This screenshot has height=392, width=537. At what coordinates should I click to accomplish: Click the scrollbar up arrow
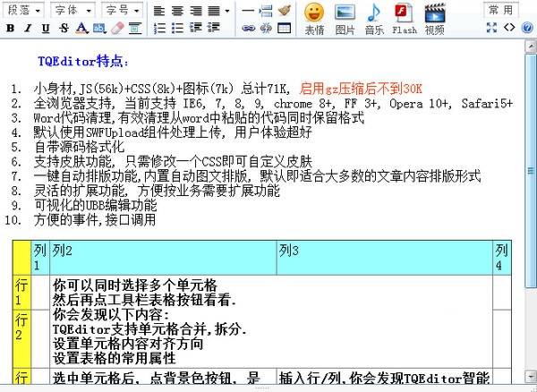coord(531,47)
